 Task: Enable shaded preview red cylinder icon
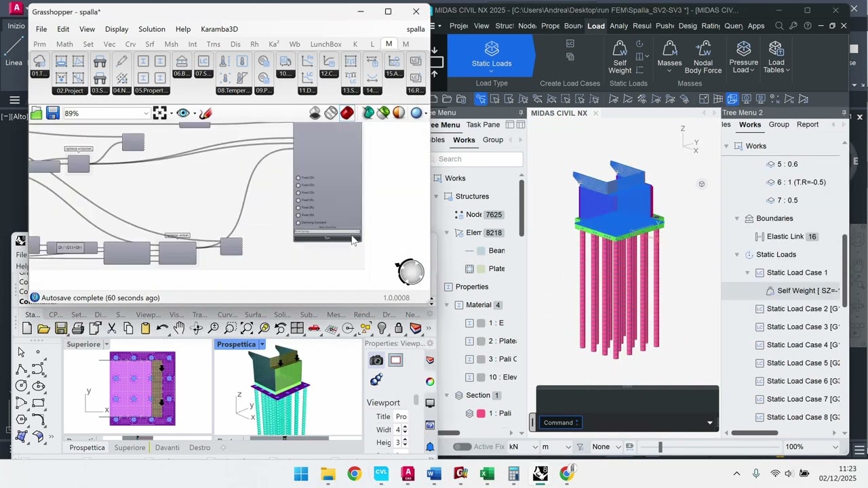pos(347,113)
